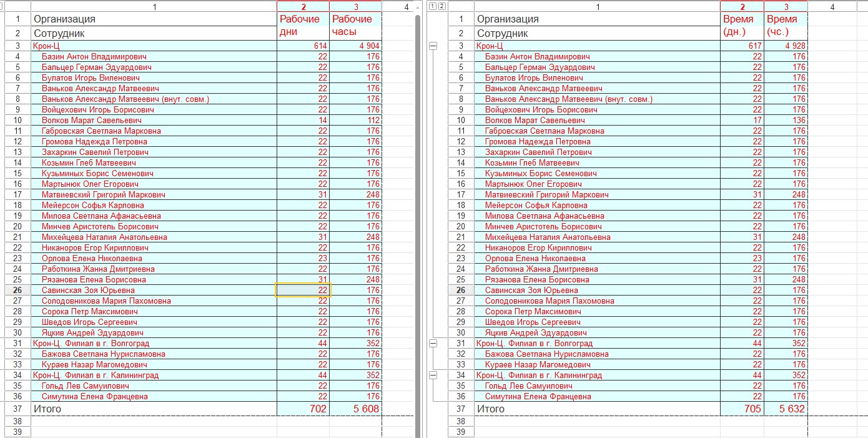Select row header 37 in the Рабочие дни table

17,409
